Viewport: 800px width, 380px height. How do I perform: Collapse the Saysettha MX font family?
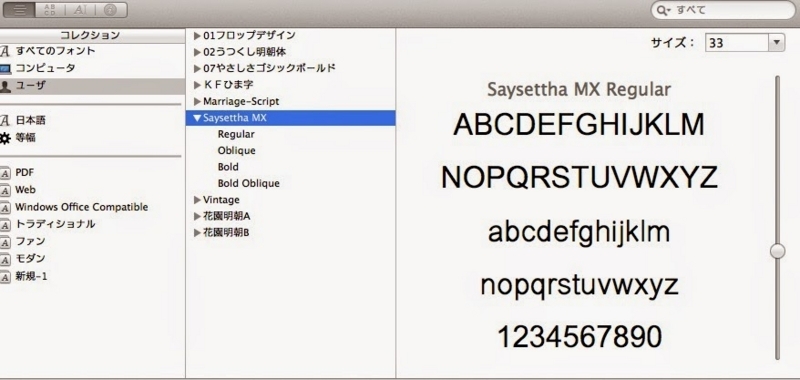(197, 118)
